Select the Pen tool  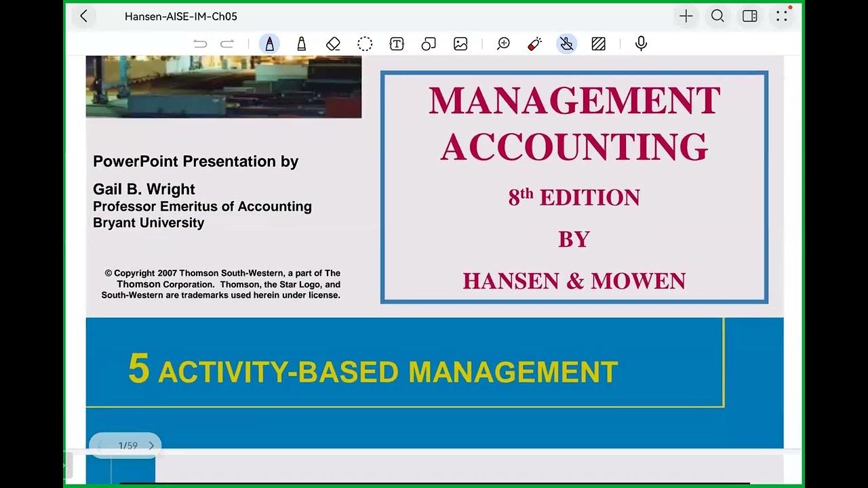pos(269,44)
